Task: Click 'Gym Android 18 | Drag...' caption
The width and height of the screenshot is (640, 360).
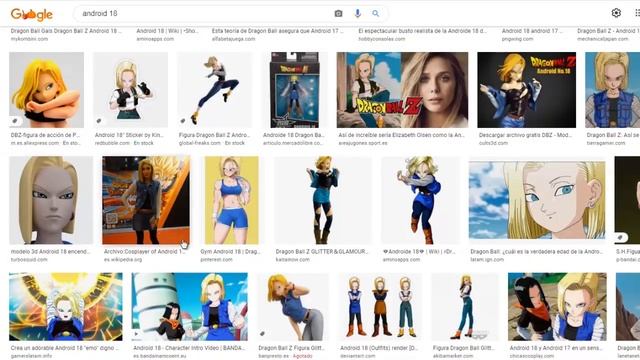Action: pyautogui.click(x=230, y=252)
